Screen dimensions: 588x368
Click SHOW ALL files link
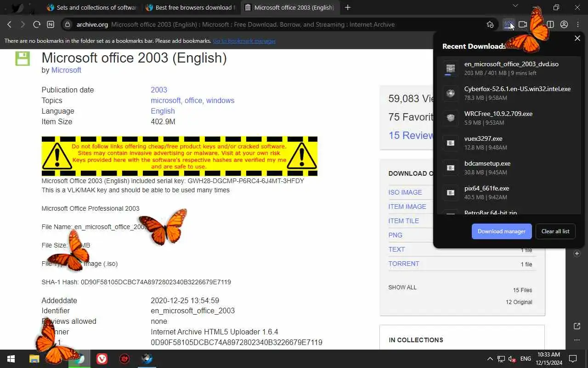402,287
